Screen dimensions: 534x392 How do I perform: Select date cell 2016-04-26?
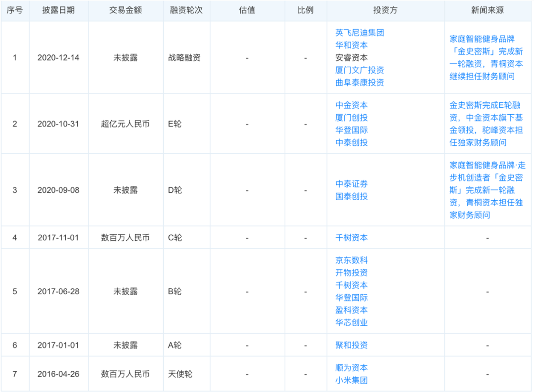tap(58, 374)
